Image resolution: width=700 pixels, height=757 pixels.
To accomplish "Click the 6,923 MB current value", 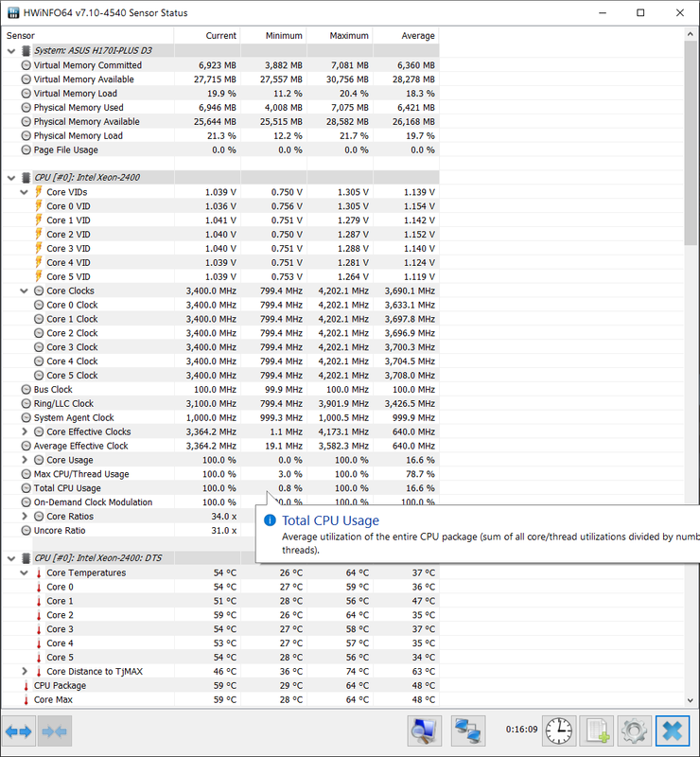I will point(218,65).
